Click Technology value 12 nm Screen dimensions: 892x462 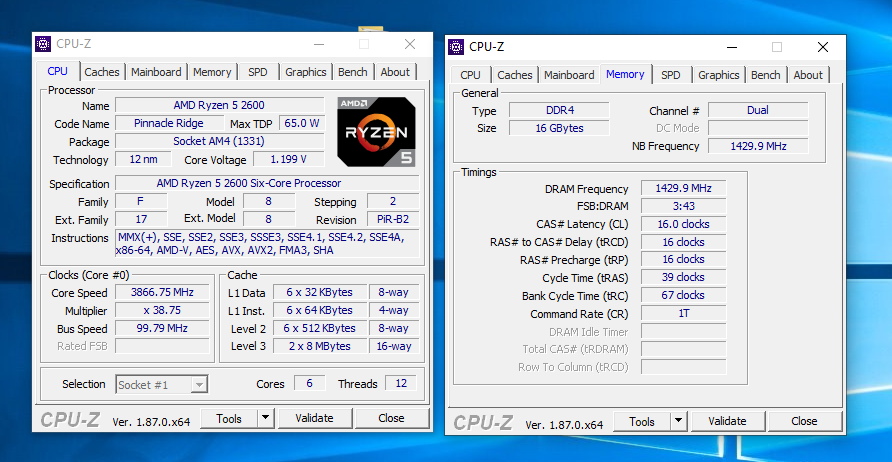[x=143, y=159]
